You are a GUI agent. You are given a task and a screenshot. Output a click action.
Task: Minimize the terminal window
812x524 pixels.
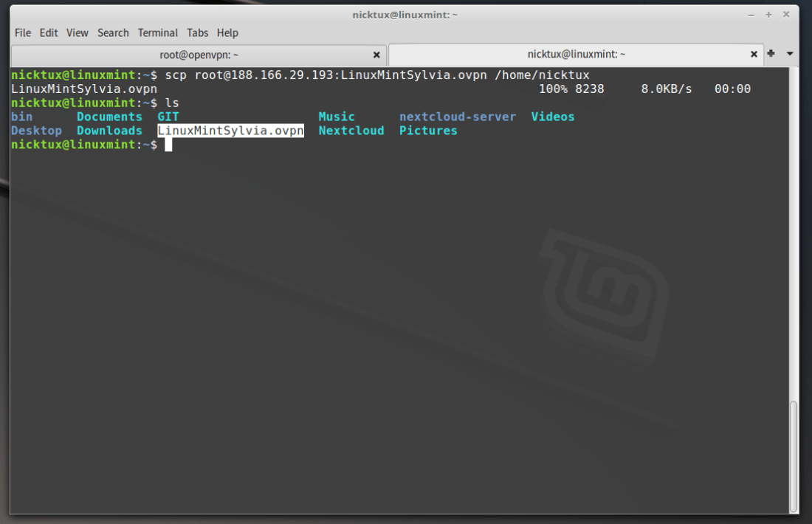coord(753,14)
